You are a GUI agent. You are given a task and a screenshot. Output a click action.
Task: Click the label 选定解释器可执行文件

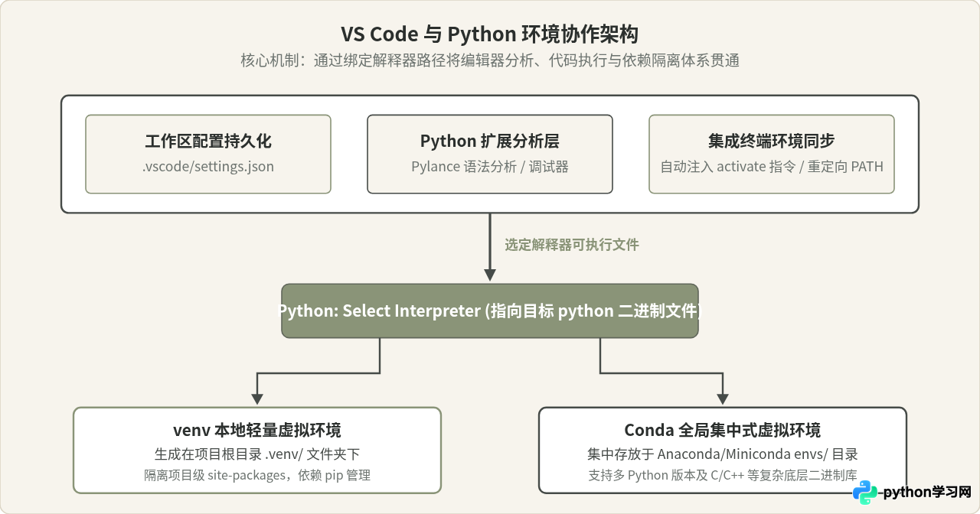point(572,245)
